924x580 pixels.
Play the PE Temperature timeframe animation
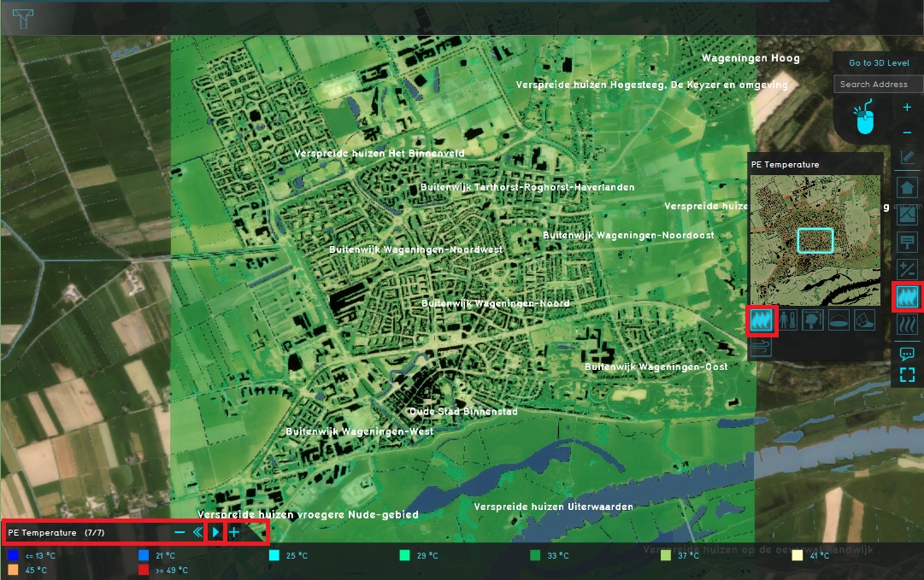pyautogui.click(x=215, y=532)
